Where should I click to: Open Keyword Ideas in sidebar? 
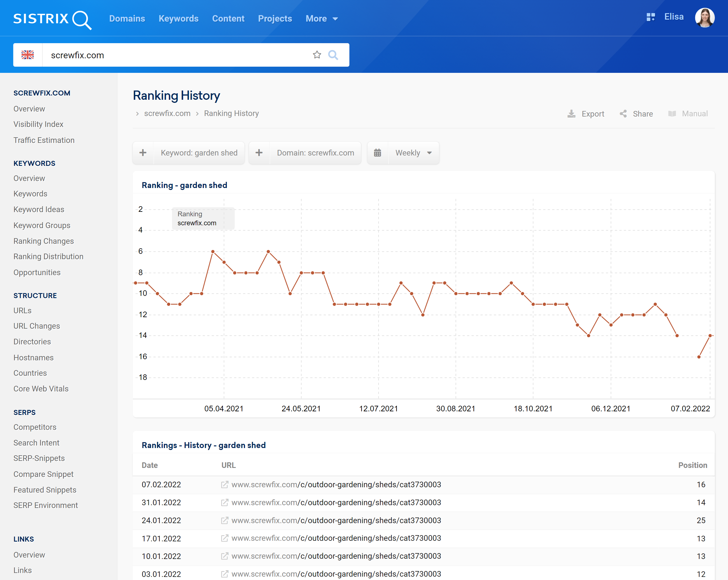[x=39, y=209]
